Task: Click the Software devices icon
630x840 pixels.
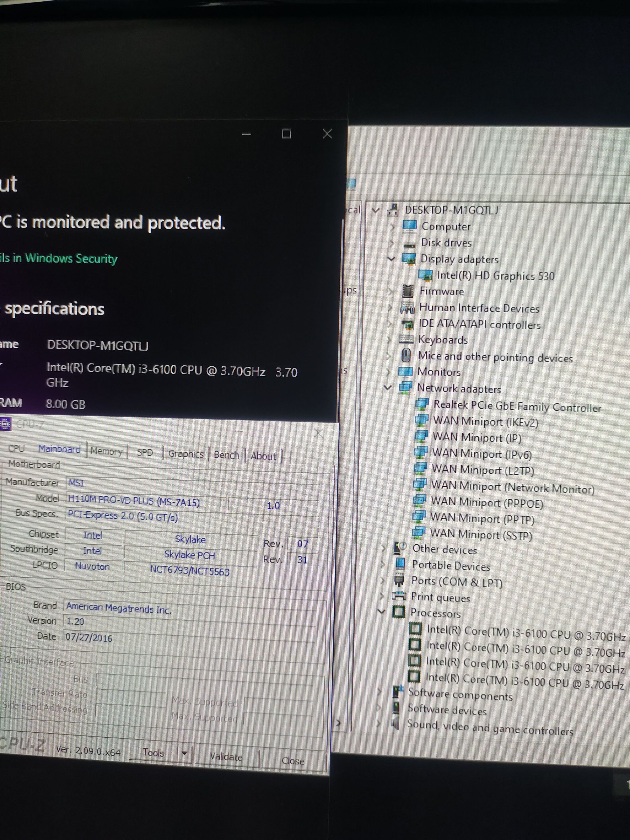Action: coord(397,708)
